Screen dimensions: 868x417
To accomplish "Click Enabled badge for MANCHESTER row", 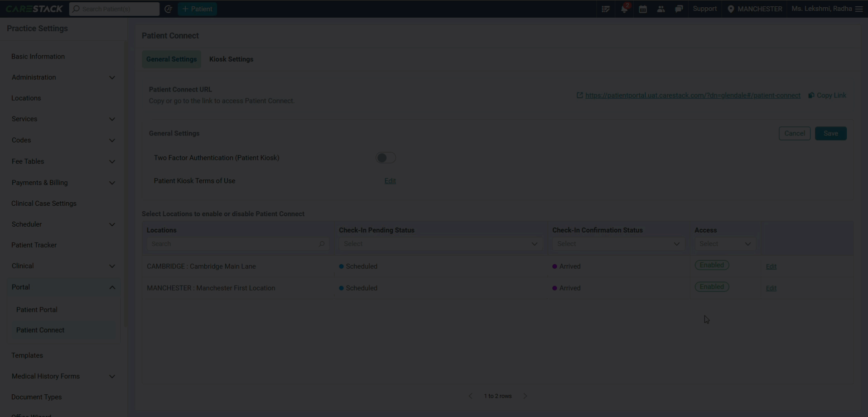I will (712, 287).
